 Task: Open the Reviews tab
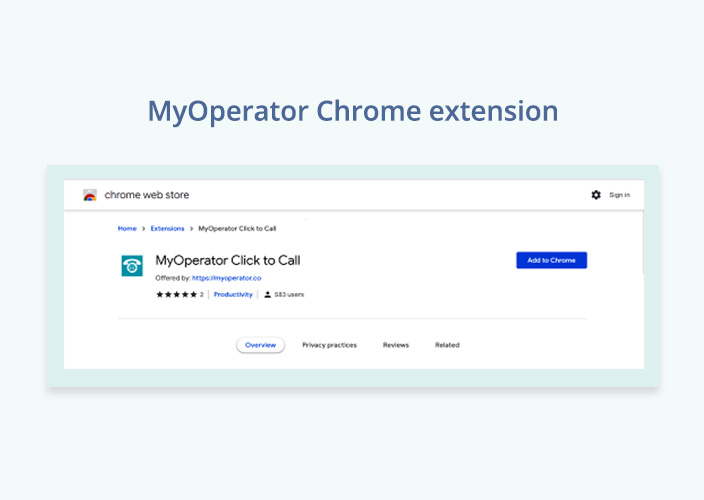[396, 345]
